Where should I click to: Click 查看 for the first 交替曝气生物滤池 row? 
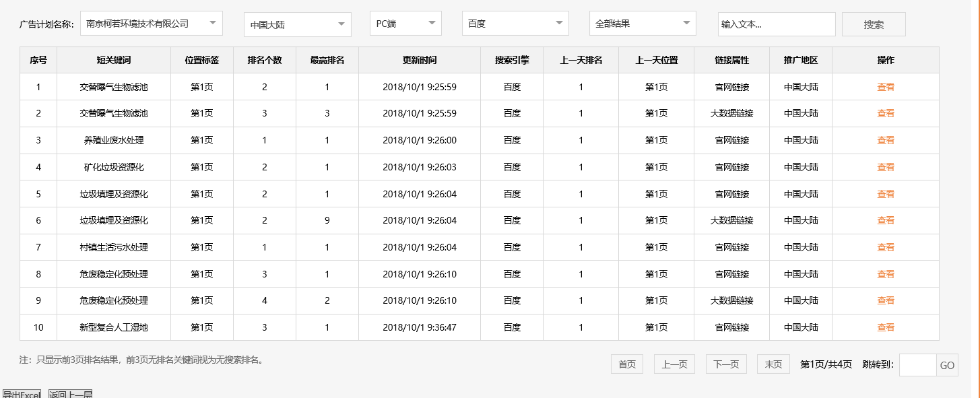(x=884, y=86)
